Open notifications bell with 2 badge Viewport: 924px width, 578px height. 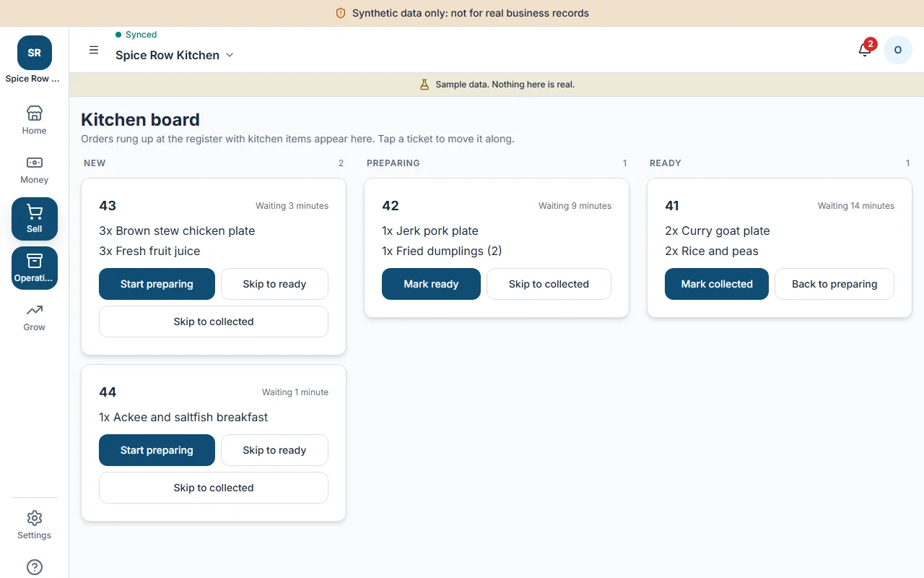pyautogui.click(x=865, y=50)
